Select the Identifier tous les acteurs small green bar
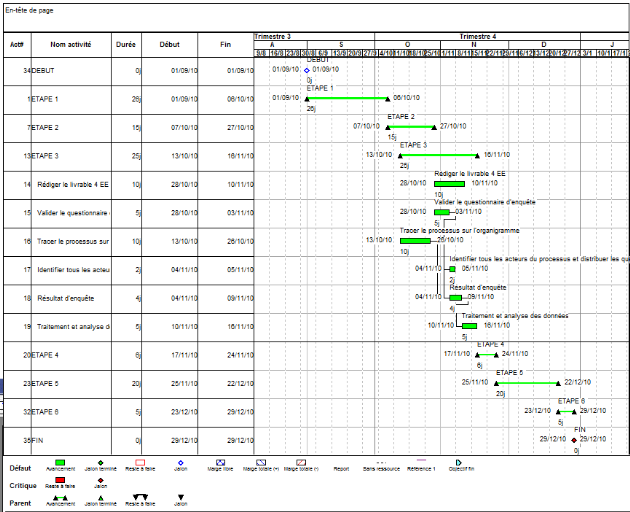The image size is (630, 512). point(452,269)
